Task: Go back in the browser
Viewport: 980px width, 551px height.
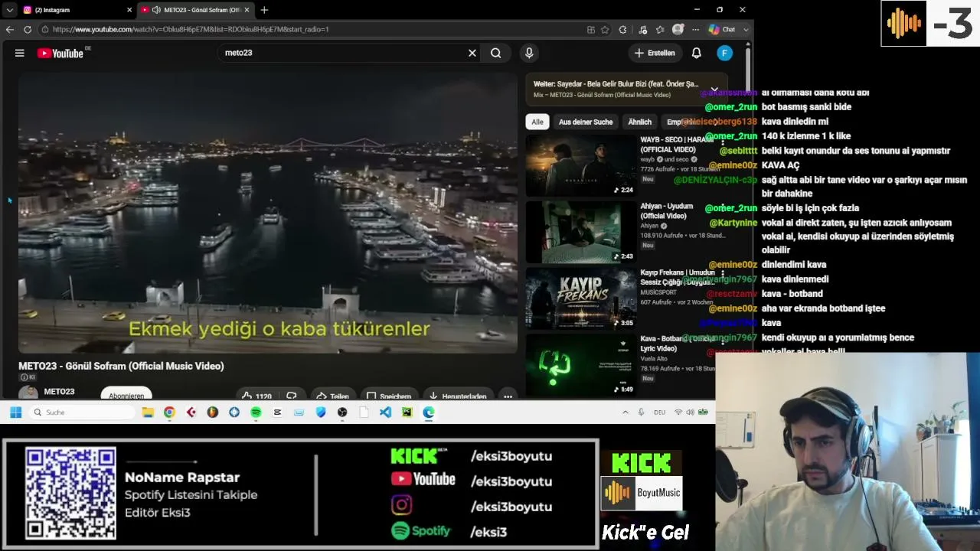Action: 10,29
